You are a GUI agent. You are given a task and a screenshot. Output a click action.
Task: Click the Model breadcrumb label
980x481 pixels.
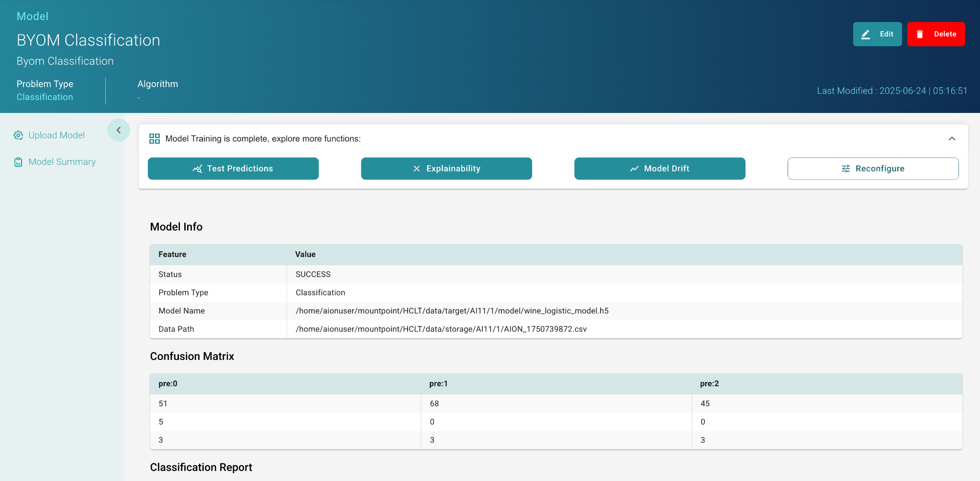[x=33, y=16]
